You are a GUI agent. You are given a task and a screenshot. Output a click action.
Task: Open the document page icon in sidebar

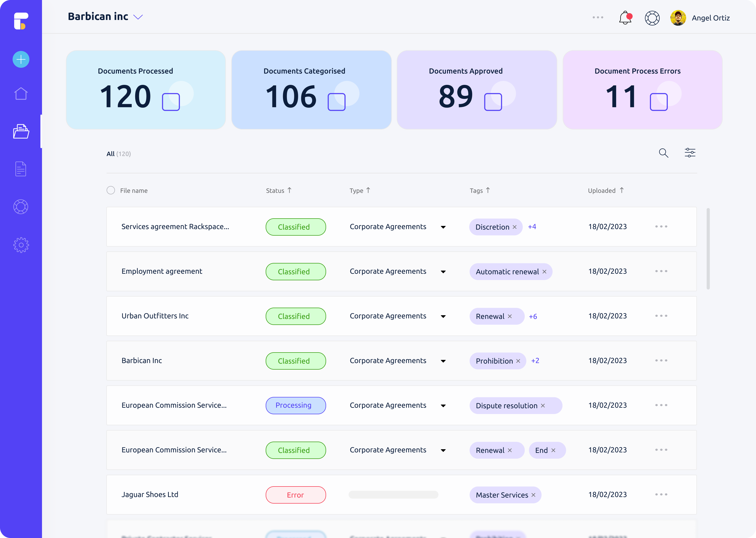coord(21,169)
